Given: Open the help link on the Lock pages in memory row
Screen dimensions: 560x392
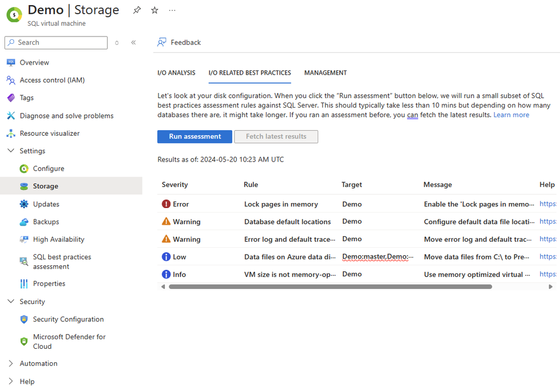Looking at the screenshot, I should [548, 204].
